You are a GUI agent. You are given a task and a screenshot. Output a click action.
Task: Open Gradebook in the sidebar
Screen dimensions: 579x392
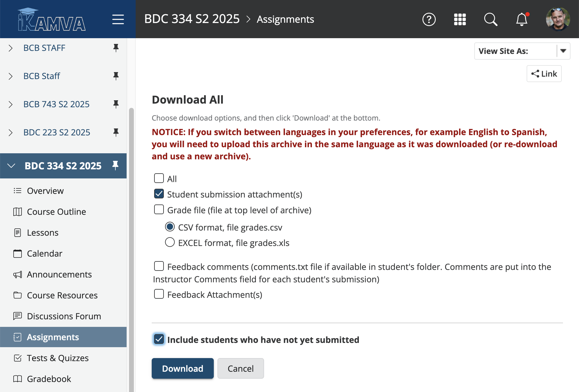(49, 379)
